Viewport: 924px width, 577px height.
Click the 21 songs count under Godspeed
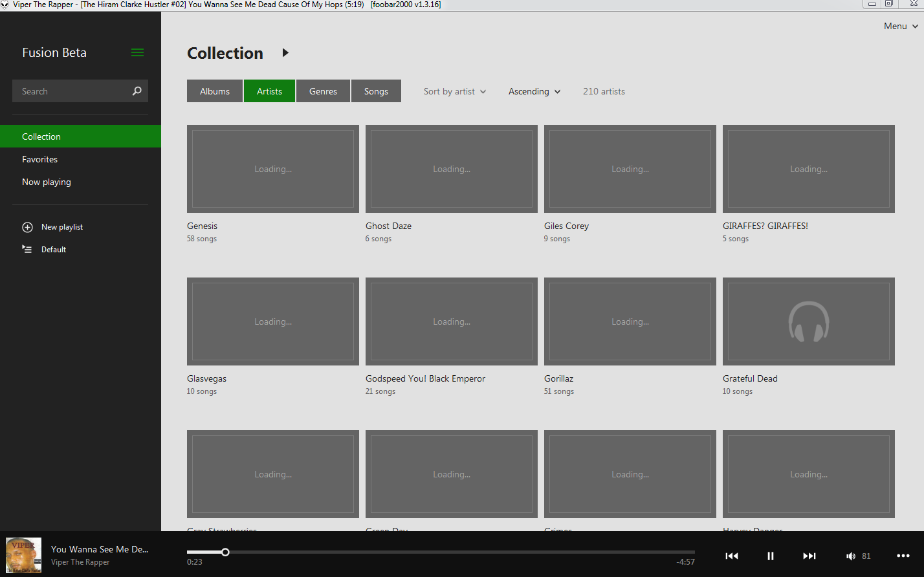point(380,391)
